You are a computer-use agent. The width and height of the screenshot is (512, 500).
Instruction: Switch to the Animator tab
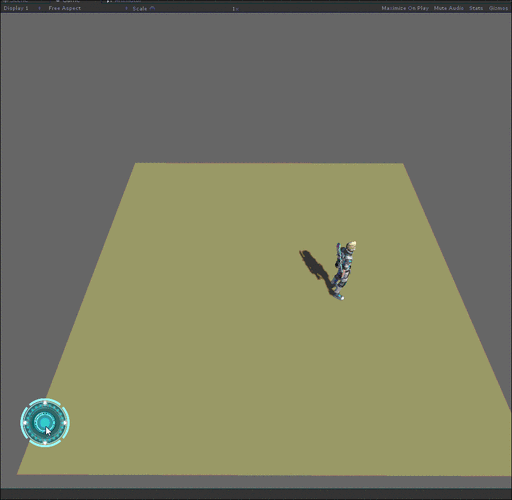pos(124,1)
